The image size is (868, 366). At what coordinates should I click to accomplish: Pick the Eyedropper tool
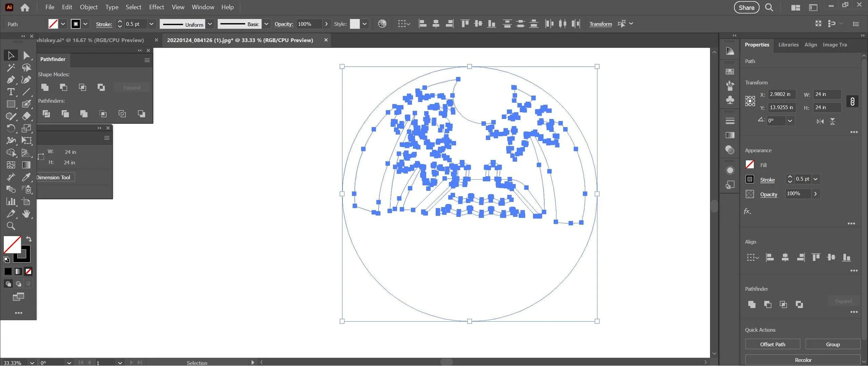(x=26, y=177)
